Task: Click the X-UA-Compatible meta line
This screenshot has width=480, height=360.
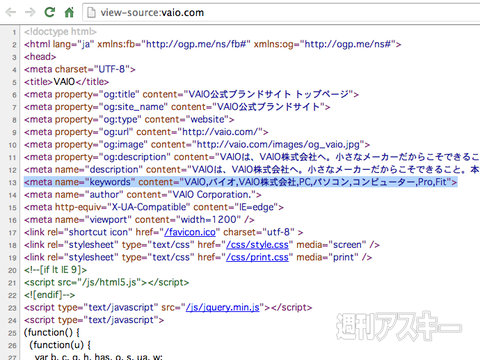Action: click(154, 207)
